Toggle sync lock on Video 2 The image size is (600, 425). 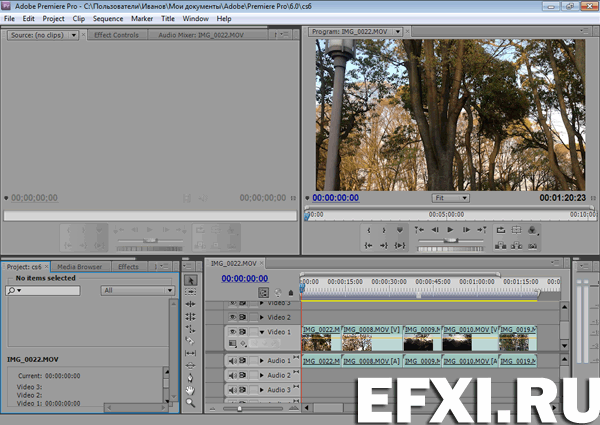point(243,317)
